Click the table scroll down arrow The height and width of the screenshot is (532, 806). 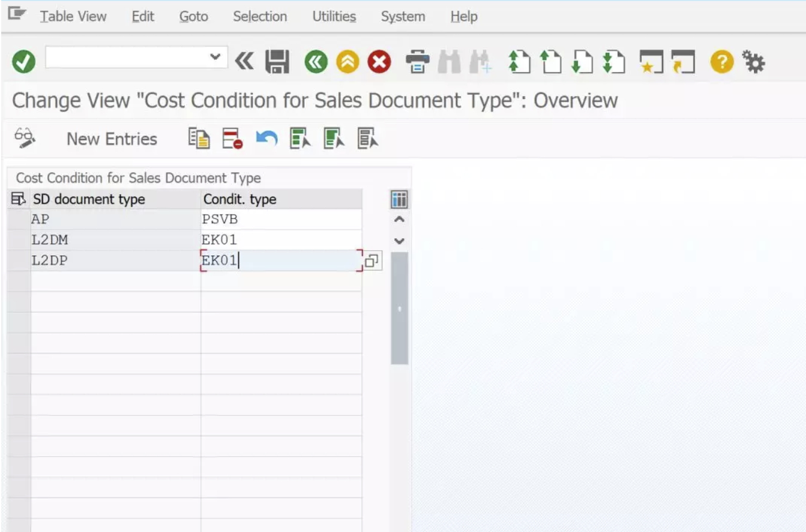click(400, 241)
